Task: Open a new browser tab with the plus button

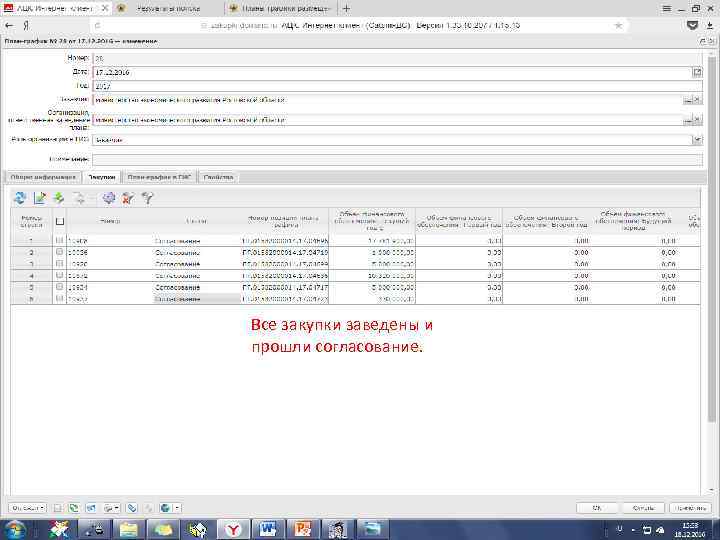Action: [x=346, y=8]
